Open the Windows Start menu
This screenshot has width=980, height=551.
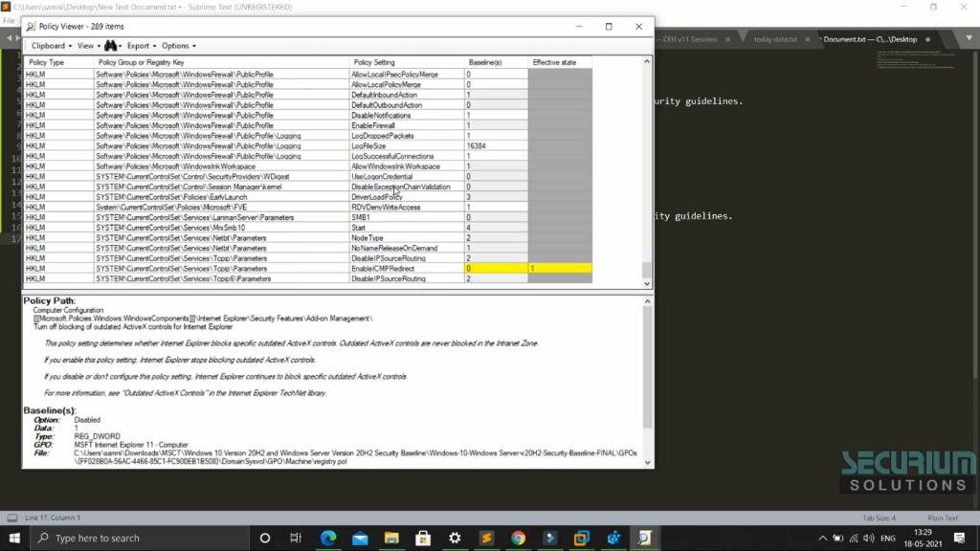pyautogui.click(x=14, y=538)
